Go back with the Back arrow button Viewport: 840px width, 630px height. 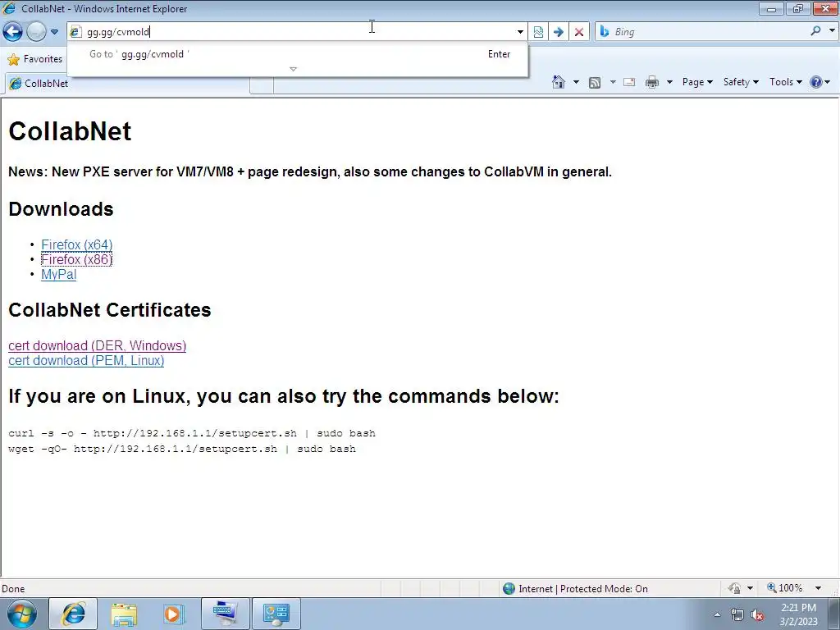coord(13,32)
